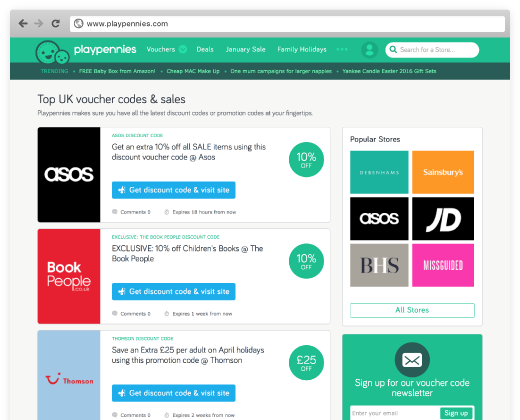Expand the Vouchers dropdown chevron
Viewport: 520px width, 420px height.
(183, 49)
